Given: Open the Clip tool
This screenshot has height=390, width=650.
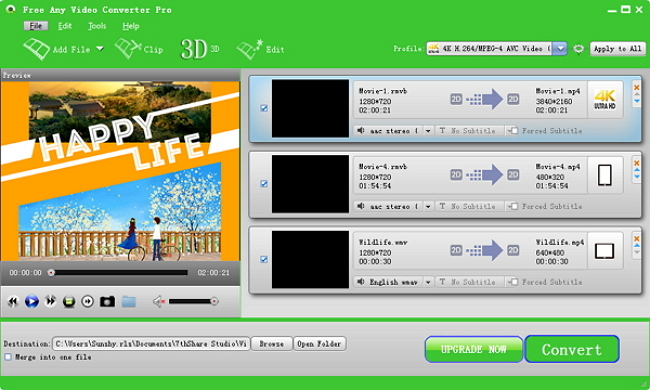Looking at the screenshot, I should [x=138, y=49].
